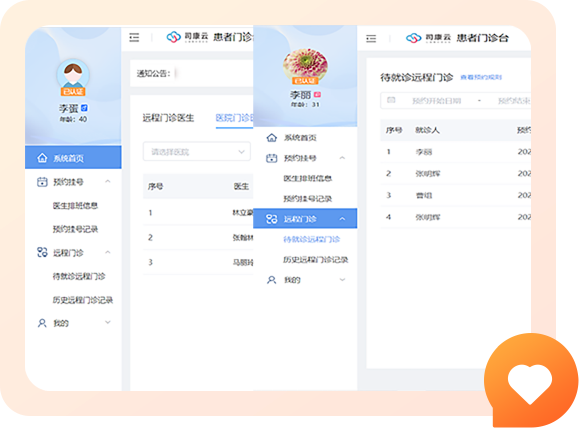Viewport: 579px width, 428px height.
Task: Click the calendar icon beside 预约挂号 in left sidebar
Action: tap(42, 182)
